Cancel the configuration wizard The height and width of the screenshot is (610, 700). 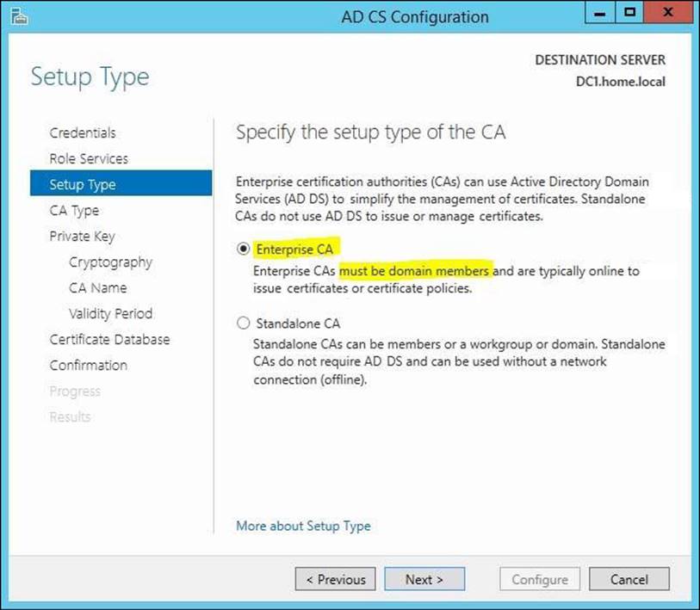point(629,580)
